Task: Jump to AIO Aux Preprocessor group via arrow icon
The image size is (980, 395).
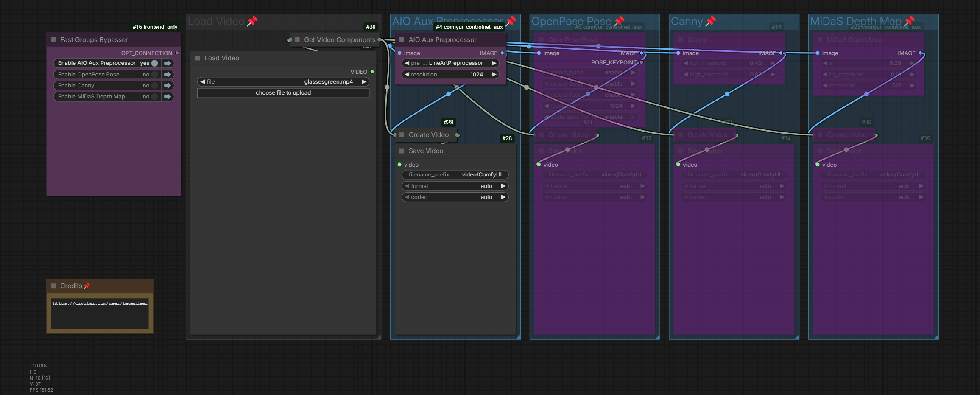Action: tap(168, 63)
